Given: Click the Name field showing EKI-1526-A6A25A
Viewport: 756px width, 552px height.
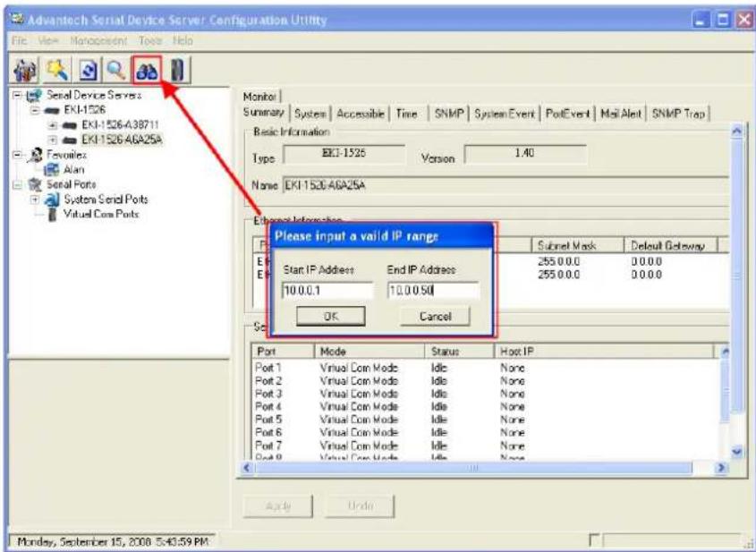Looking at the screenshot, I should click(x=505, y=185).
